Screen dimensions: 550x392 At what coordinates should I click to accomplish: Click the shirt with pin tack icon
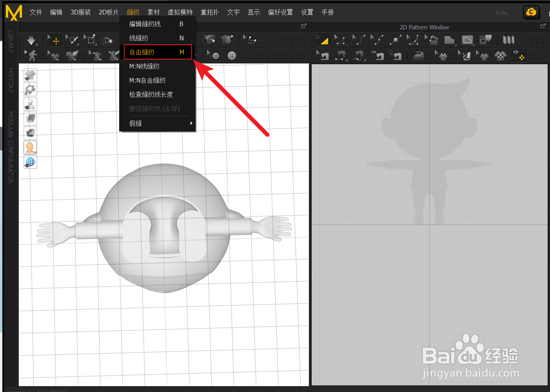227,40
